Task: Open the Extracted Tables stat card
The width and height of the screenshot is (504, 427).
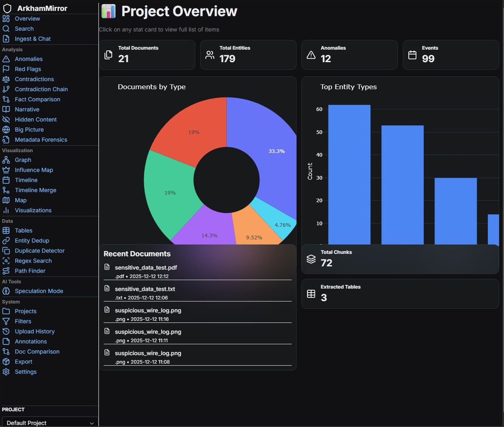Action: point(400,293)
